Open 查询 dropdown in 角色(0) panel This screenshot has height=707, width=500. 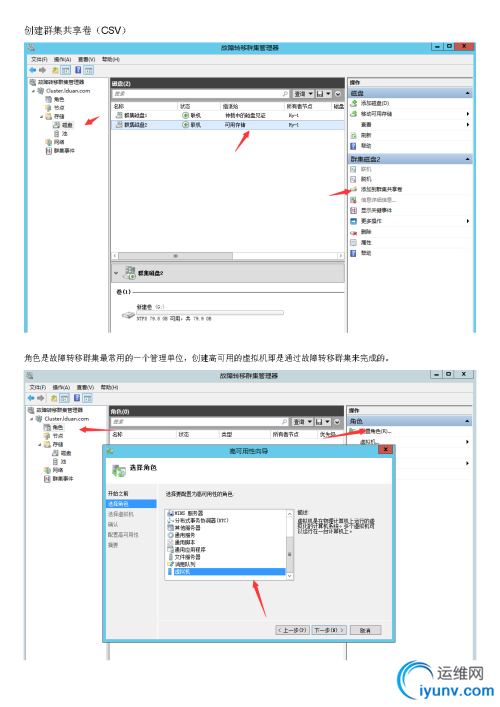(x=302, y=422)
